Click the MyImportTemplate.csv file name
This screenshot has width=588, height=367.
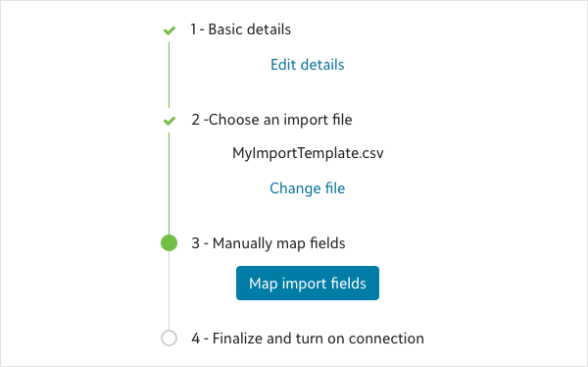[308, 153]
